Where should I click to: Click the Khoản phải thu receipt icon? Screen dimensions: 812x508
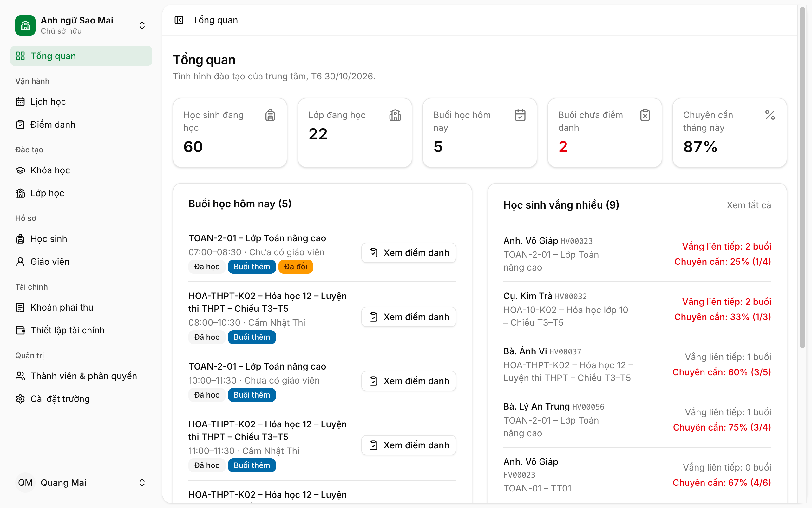[x=21, y=307]
